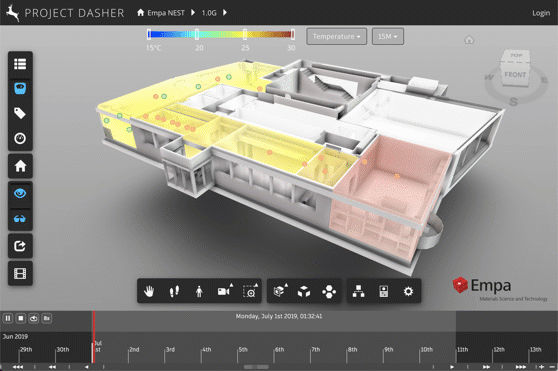
Task: Click the Project Dasher logo
Action: 65,13
